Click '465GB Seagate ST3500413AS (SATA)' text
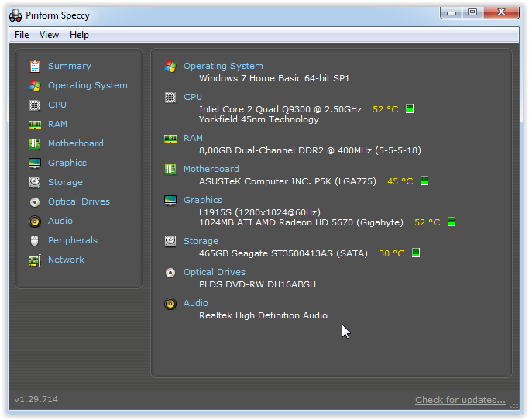Screen dimensions: 529x420 [283, 253]
